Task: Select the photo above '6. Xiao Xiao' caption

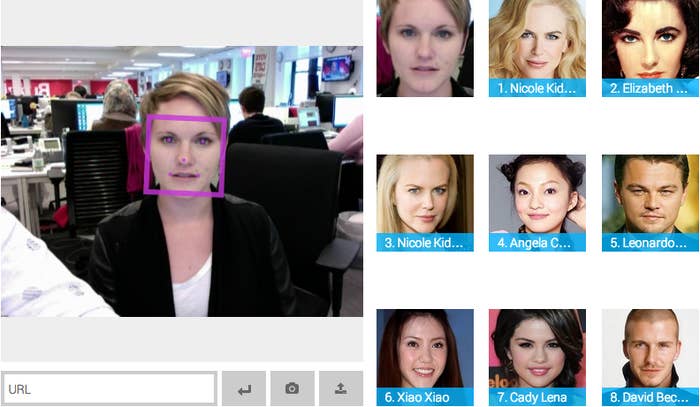Action: click(x=425, y=349)
